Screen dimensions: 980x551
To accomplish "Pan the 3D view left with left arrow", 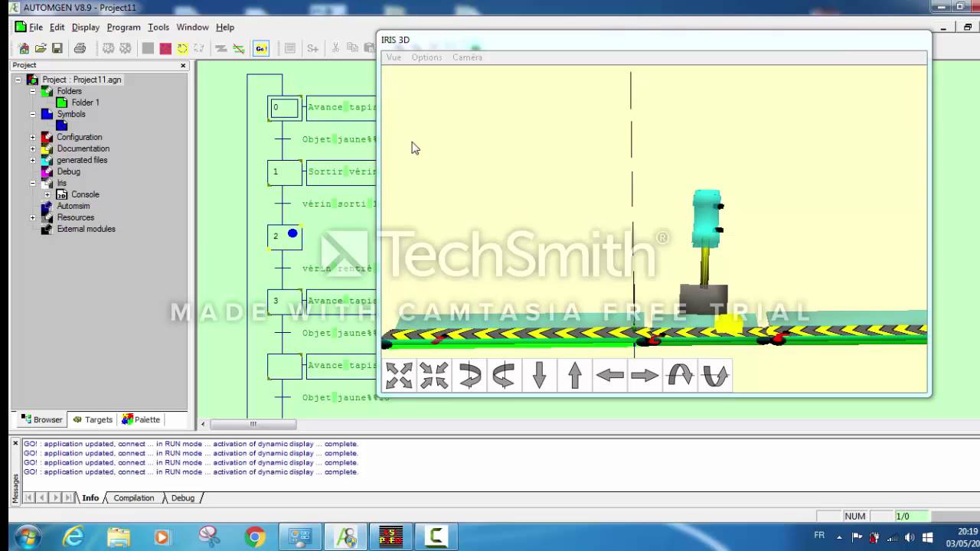I will pyautogui.click(x=609, y=375).
